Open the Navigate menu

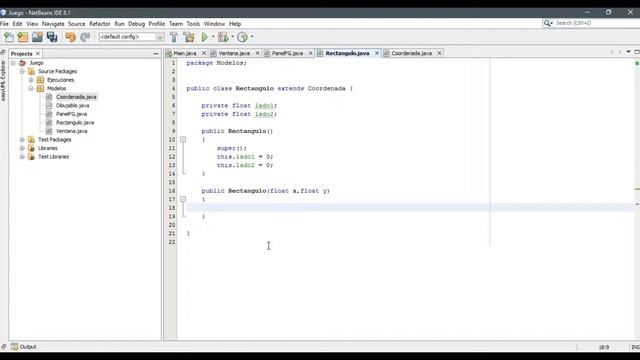click(53, 24)
